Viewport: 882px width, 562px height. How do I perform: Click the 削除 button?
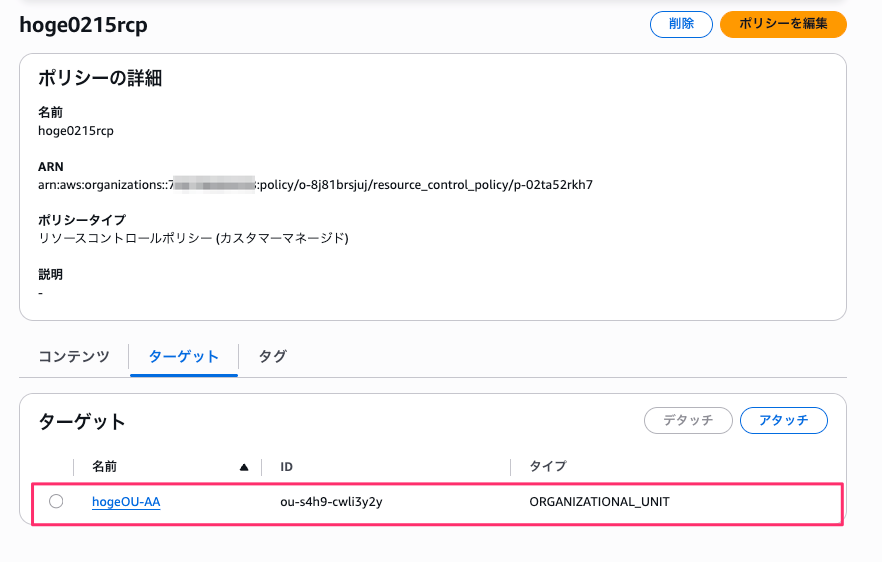(x=681, y=24)
